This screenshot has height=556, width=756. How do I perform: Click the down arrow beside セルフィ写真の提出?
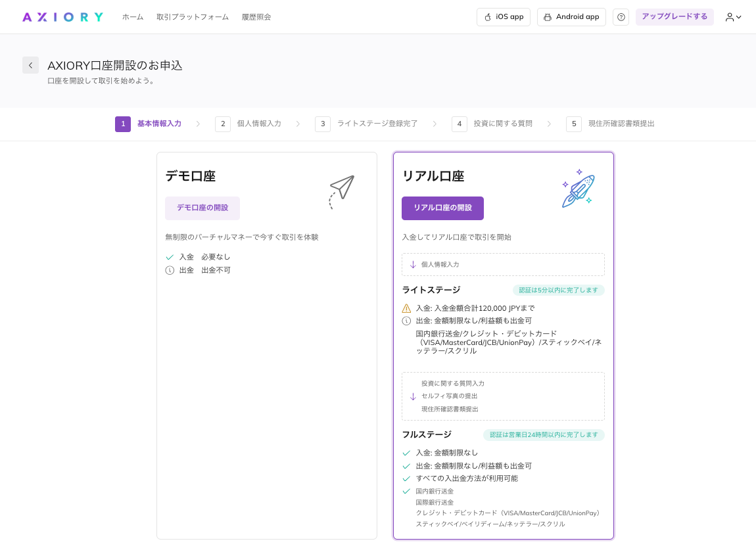tap(413, 396)
